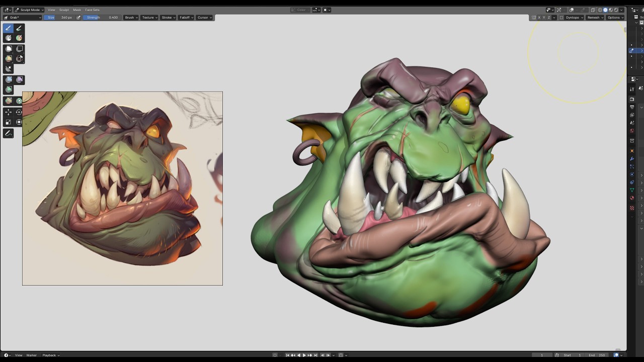644x362 pixels.
Task: Open the Material properties tab
Action: [632, 198]
